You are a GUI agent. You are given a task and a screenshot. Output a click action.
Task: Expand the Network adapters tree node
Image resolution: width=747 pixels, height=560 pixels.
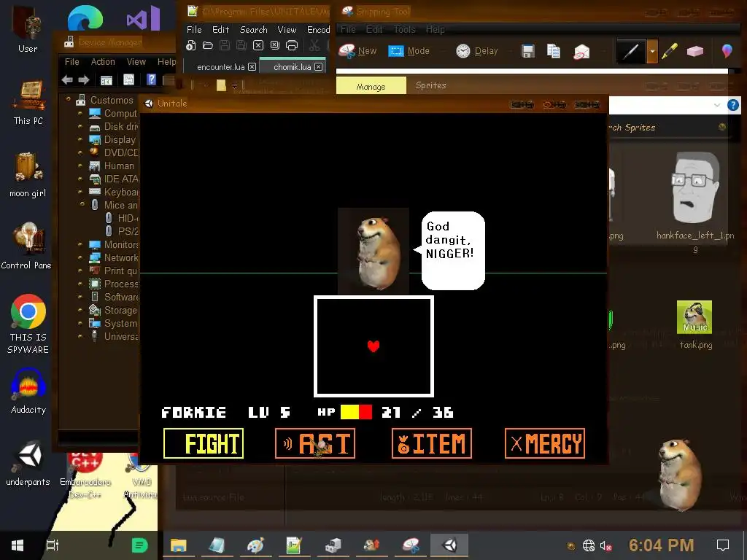(80, 257)
